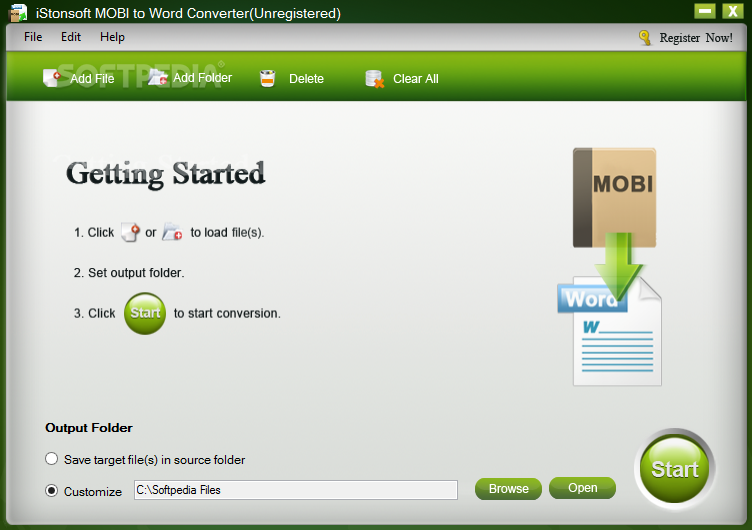Click the 'to load file(s).' text
Viewport: 752px width, 530px height.
click(227, 233)
